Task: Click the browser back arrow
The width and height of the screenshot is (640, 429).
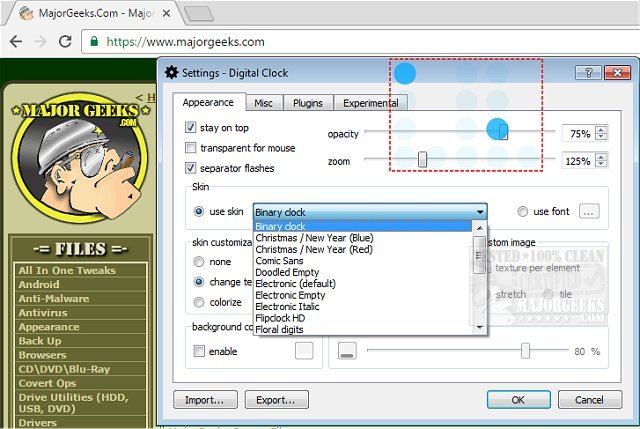Action: click(16, 41)
